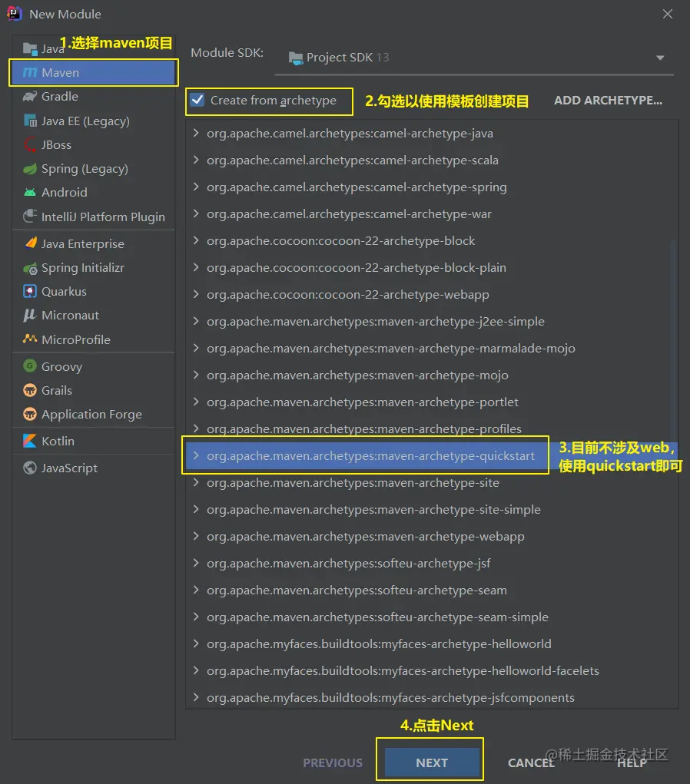The height and width of the screenshot is (784, 690).
Task: Select maven-archetype-site-simple row
Action: click(432, 510)
